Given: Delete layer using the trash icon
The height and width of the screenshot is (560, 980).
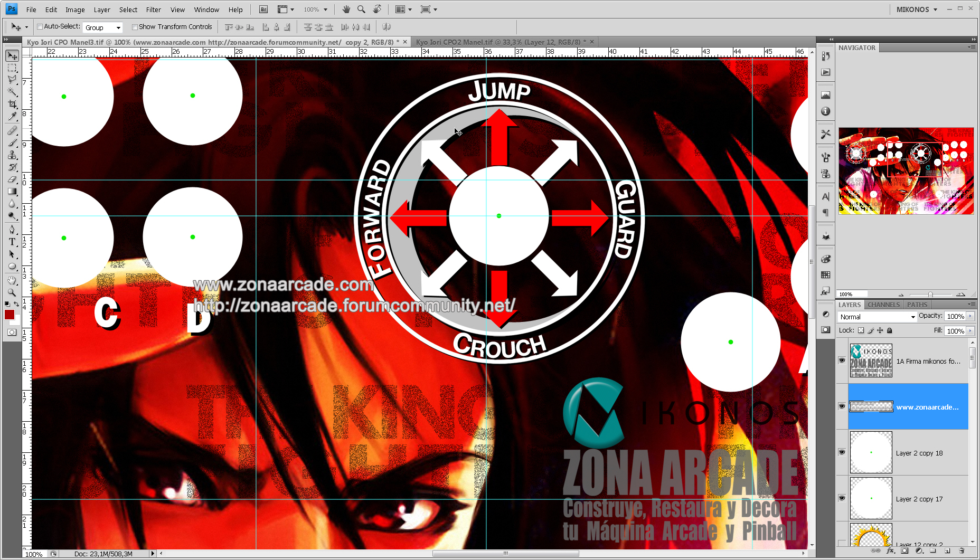Looking at the screenshot, I should [962, 551].
